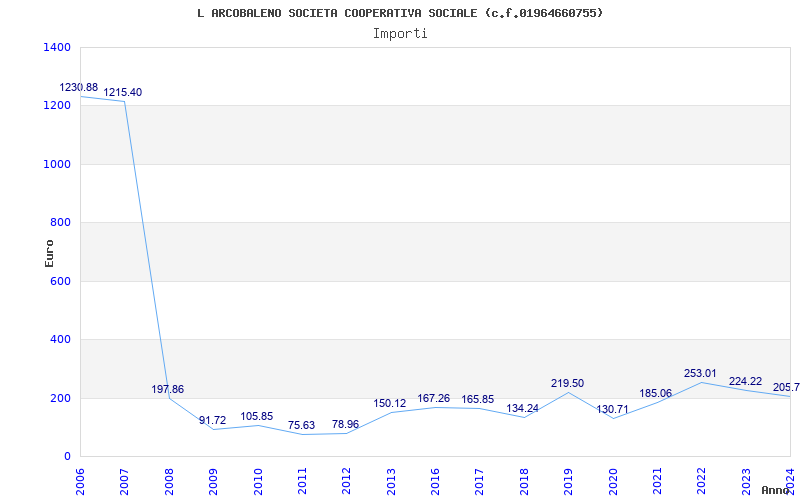Image resolution: width=800 pixels, height=500 pixels.
Task: Select the data label 1230.88
Action: point(79,87)
